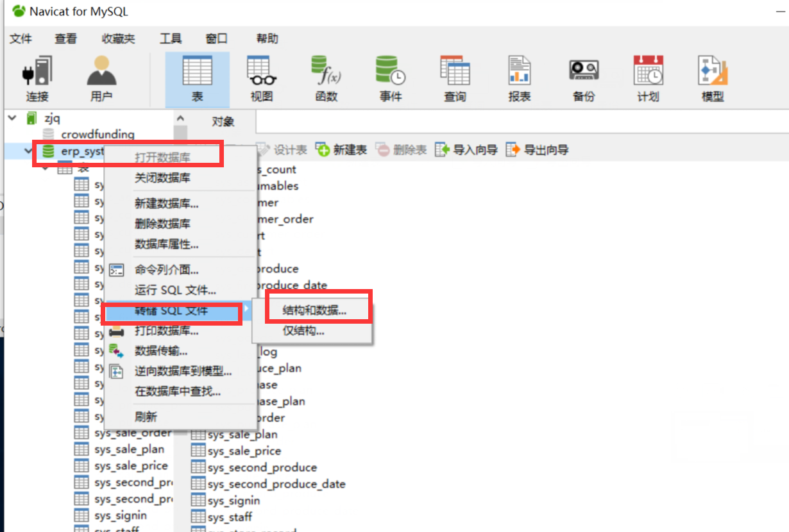Click the 设计表 design table button
Viewport: 789px width, 532px height.
click(x=281, y=150)
